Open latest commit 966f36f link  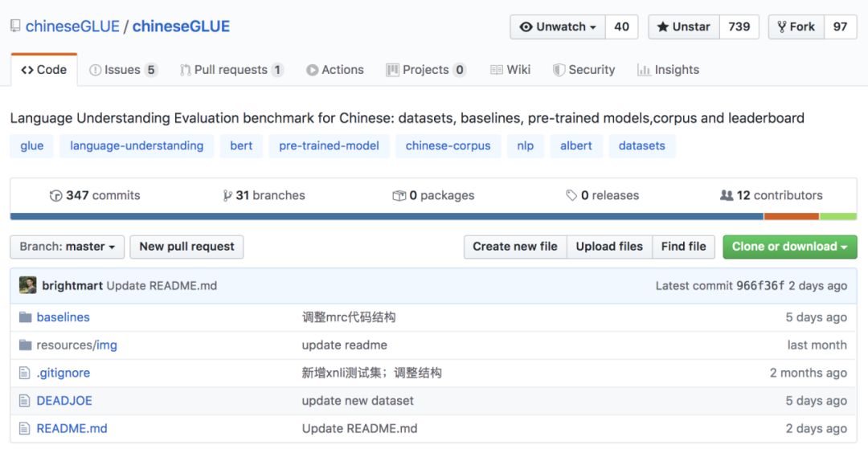759,286
